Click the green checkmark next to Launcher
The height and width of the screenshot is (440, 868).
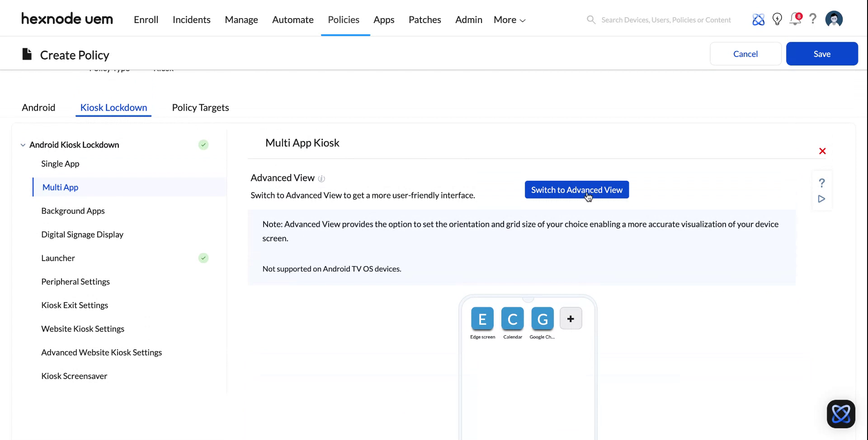203,258
